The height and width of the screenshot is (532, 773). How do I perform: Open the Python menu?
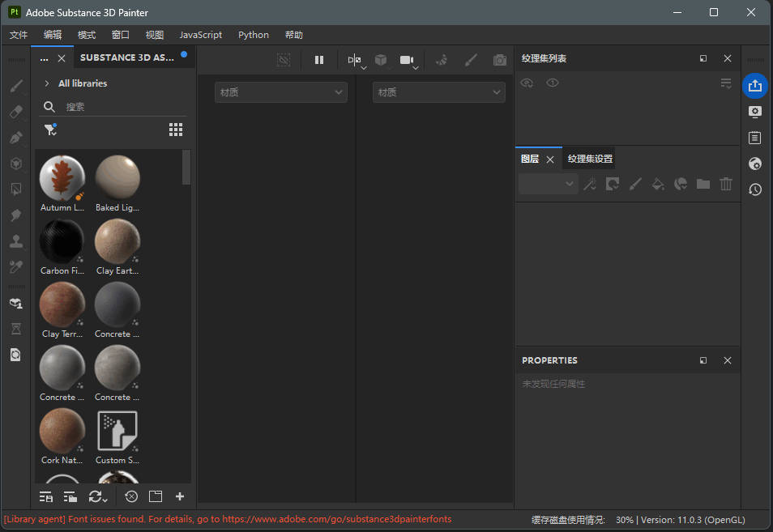254,35
